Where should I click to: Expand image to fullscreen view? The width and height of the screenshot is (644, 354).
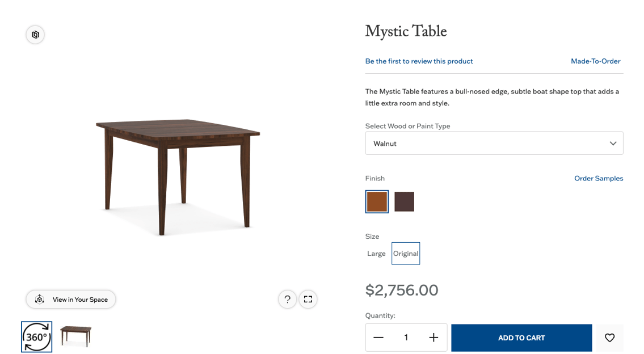click(x=308, y=299)
